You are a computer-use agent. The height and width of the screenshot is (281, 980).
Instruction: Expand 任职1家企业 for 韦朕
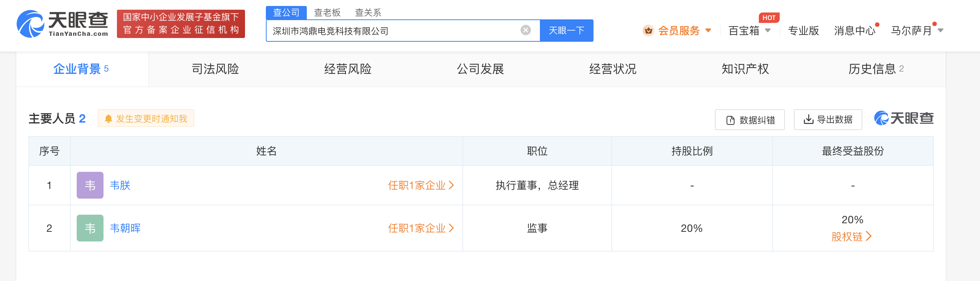(x=421, y=186)
